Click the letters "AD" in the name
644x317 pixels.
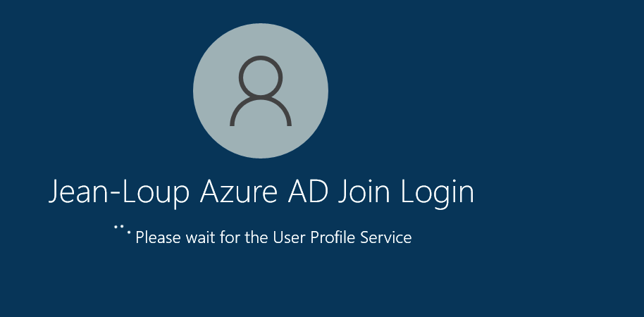(x=308, y=192)
